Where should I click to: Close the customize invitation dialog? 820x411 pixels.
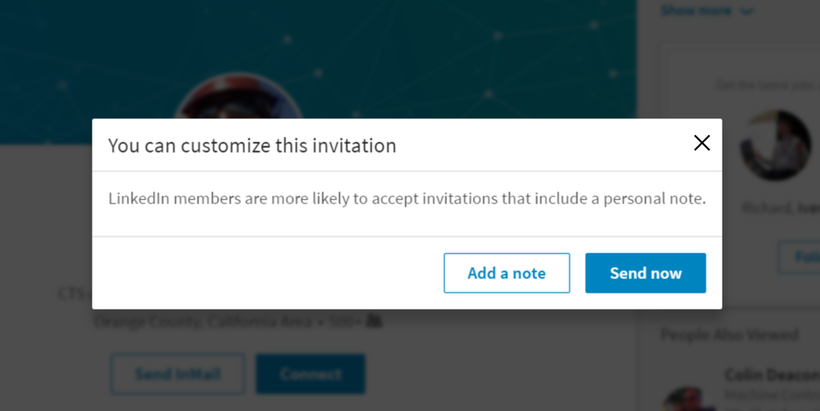coord(701,143)
